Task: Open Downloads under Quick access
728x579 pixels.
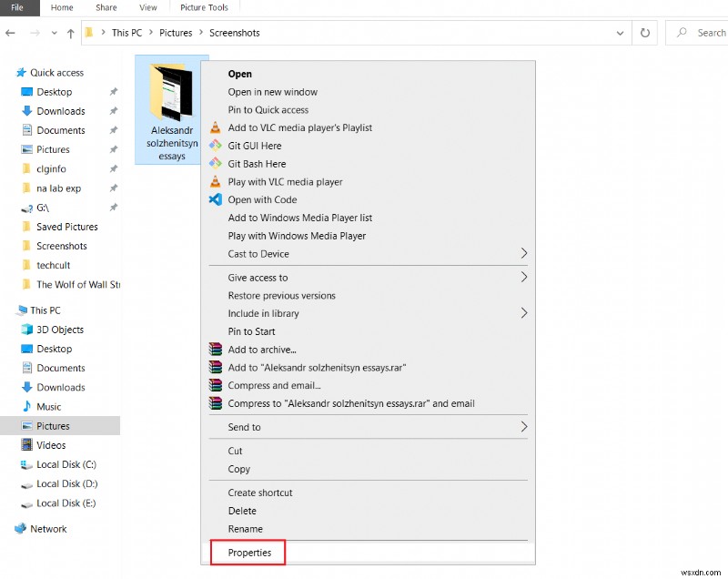Action: click(61, 111)
